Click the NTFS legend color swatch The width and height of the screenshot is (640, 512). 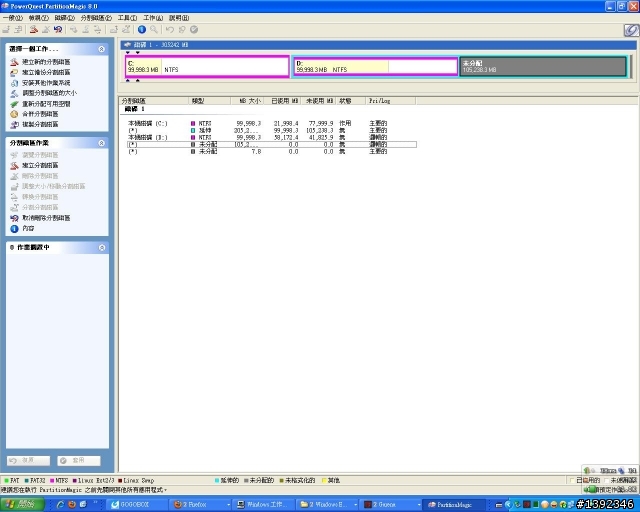pyautogui.click(x=52, y=481)
